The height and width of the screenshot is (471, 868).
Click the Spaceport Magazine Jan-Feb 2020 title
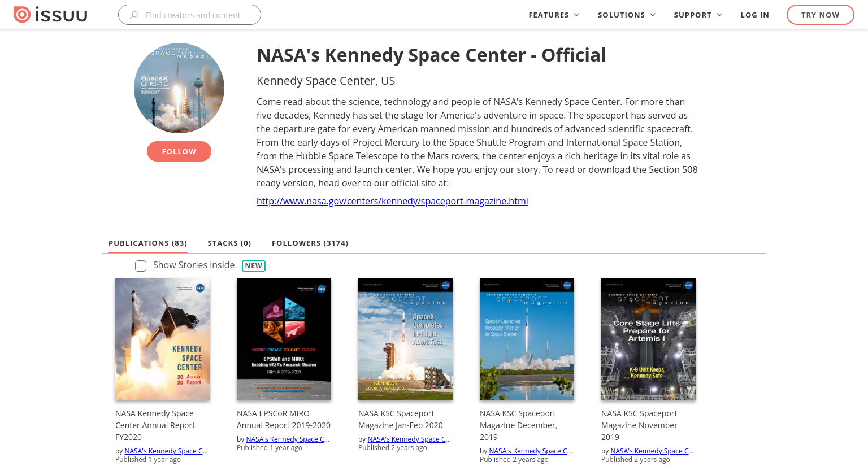pyautogui.click(x=401, y=420)
